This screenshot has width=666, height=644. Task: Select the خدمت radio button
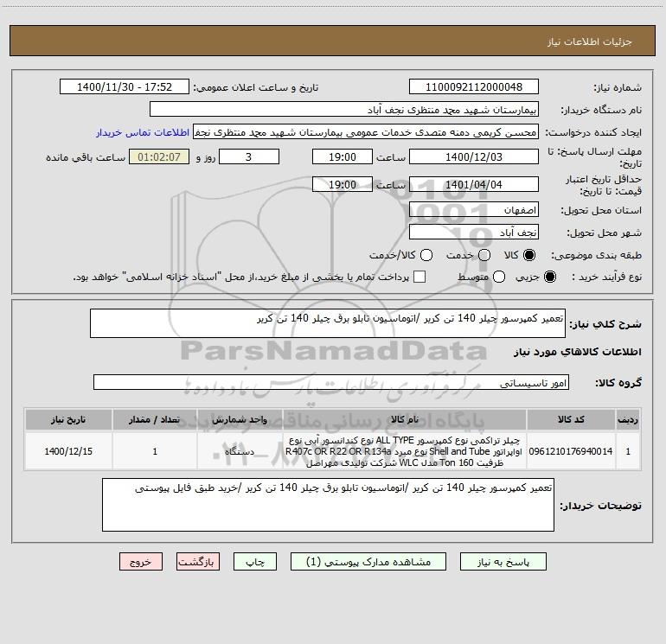[484, 255]
